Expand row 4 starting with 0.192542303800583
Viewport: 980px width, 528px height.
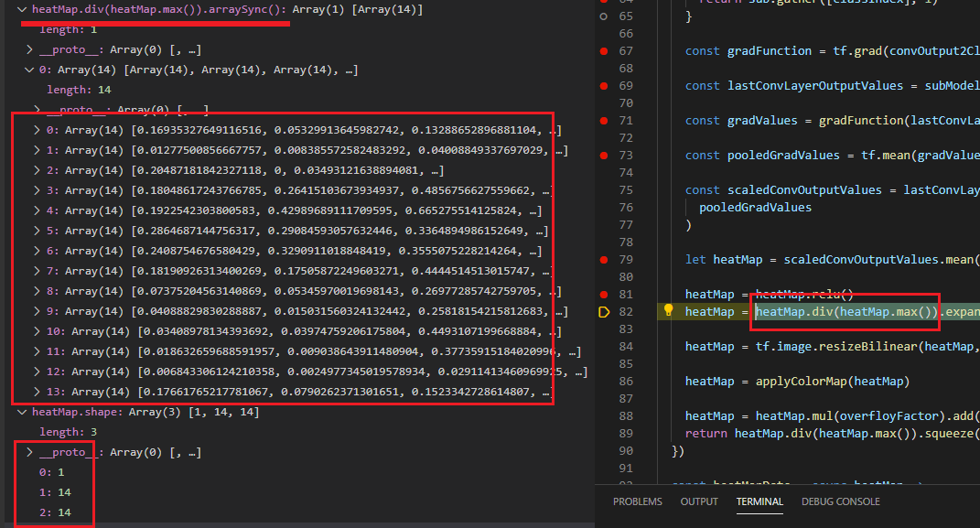(37, 210)
